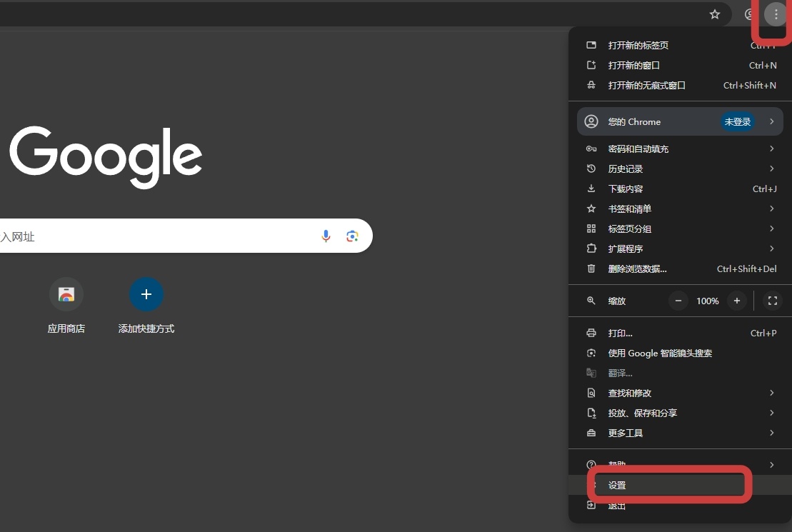Click the key icon beside 密码和自动填充
Screen dimensions: 792x532
(591, 149)
